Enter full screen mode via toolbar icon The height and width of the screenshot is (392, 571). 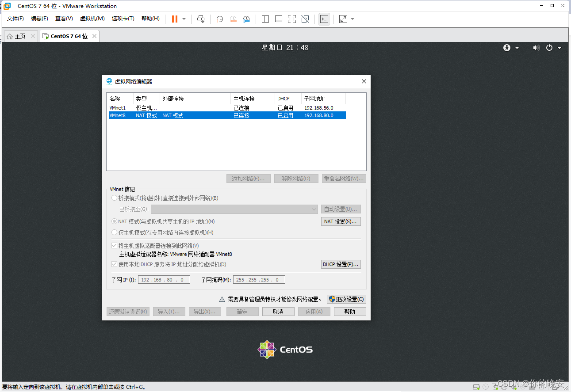(292, 19)
